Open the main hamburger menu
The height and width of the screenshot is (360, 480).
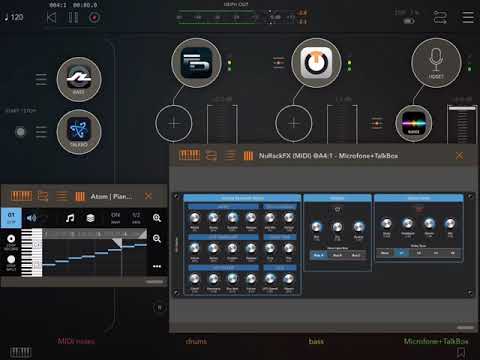coord(467,17)
